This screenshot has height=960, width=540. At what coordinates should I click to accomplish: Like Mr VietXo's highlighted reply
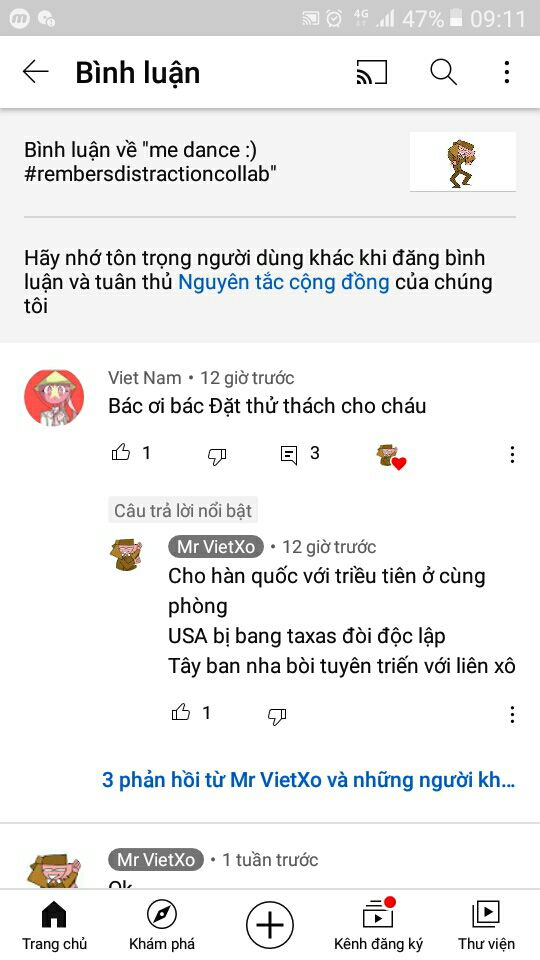pos(181,712)
